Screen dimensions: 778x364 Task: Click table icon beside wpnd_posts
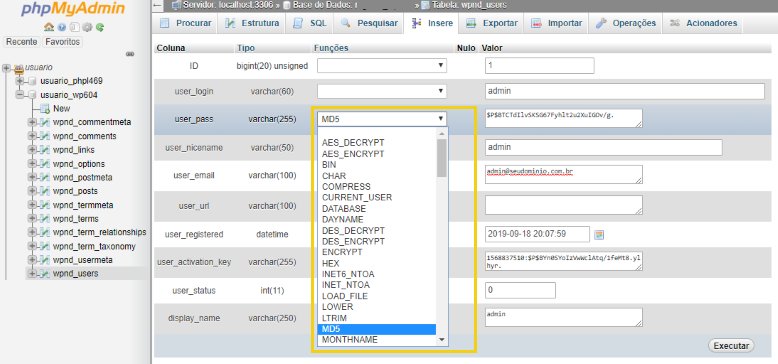(x=44, y=191)
